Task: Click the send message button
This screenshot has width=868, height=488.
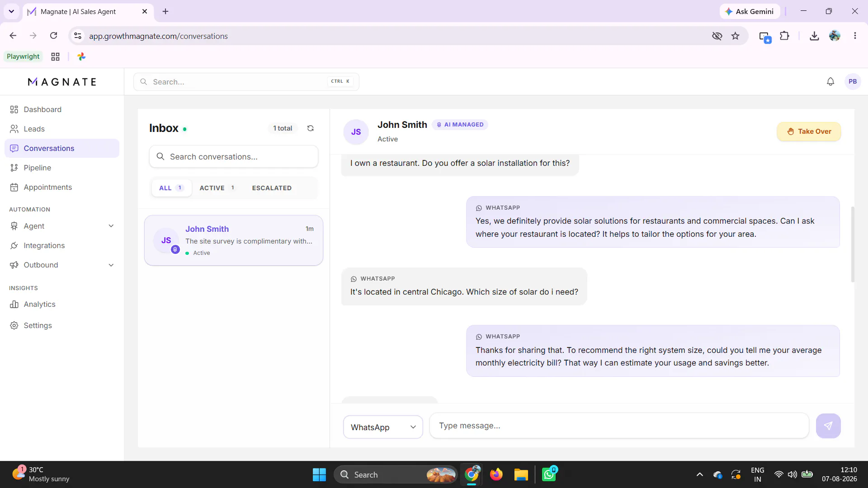Action: click(828, 426)
